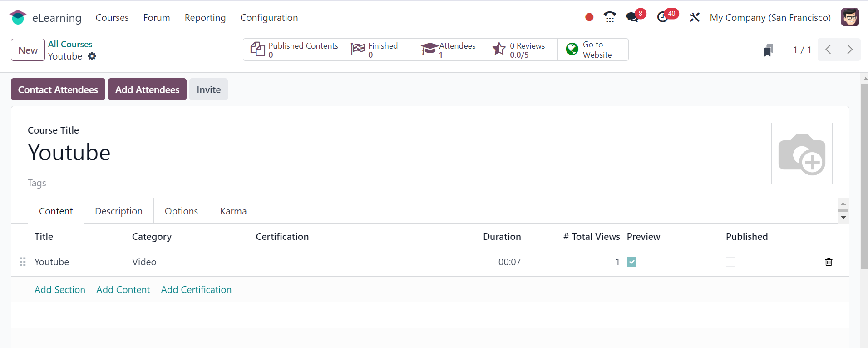Delete the Youtube content row with trash icon

(x=829, y=262)
